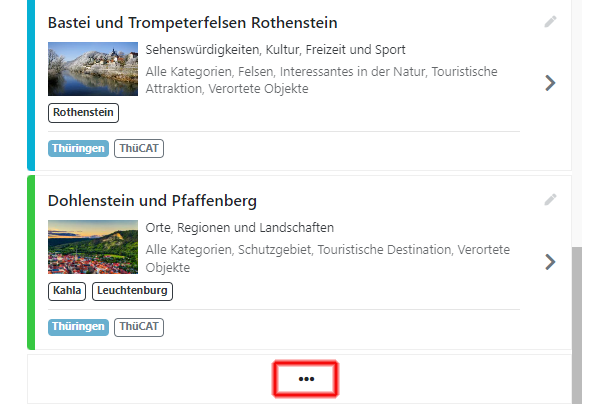The width and height of the screenshot is (616, 414).
Task: Select the Rothenstein location tag
Action: coord(83,113)
